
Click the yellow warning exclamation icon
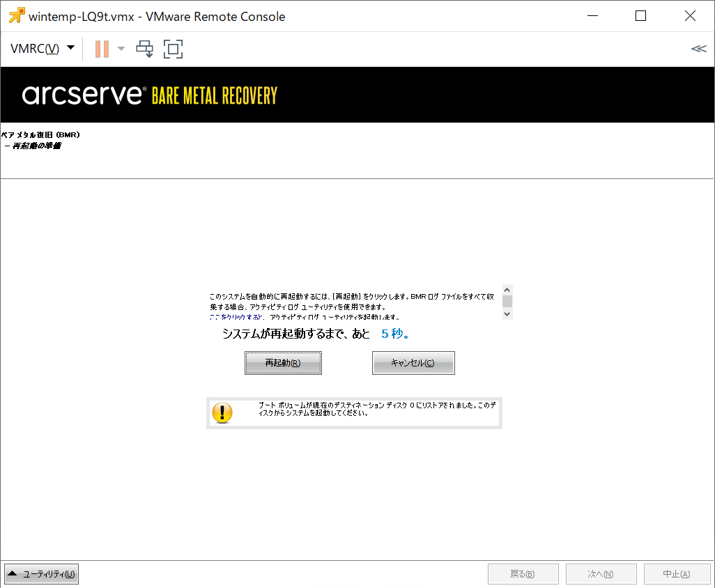click(x=222, y=412)
